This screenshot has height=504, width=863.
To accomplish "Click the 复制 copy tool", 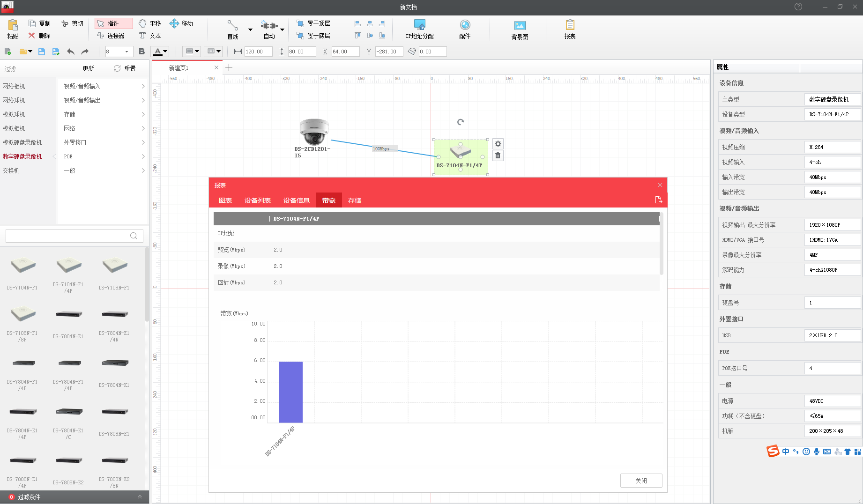I will [x=39, y=23].
